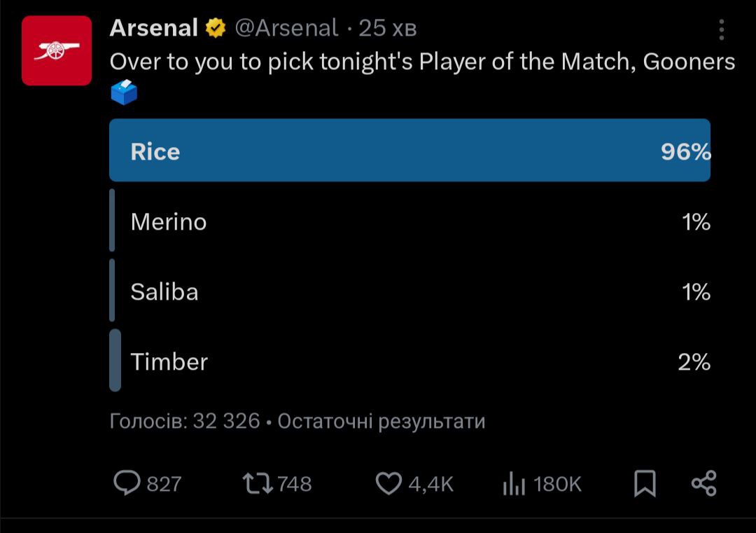Share the tweet via share icon
This screenshot has width=756, height=533.
pyautogui.click(x=703, y=483)
